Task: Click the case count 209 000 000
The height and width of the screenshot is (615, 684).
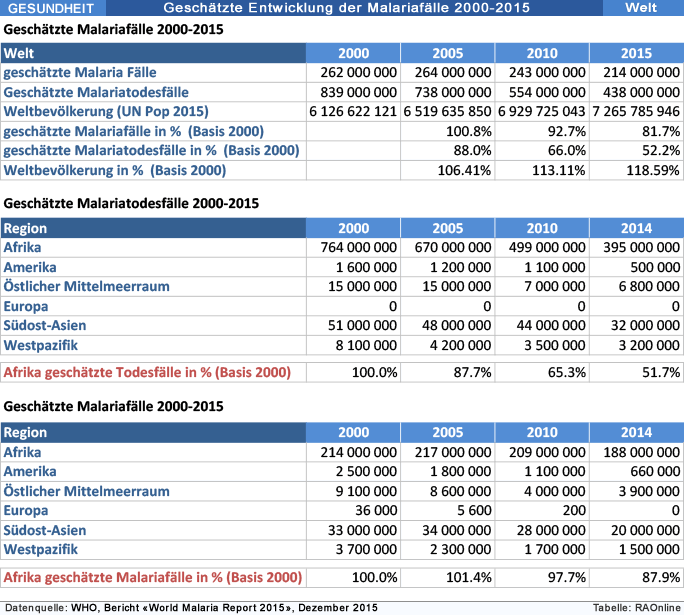Action: (547, 452)
